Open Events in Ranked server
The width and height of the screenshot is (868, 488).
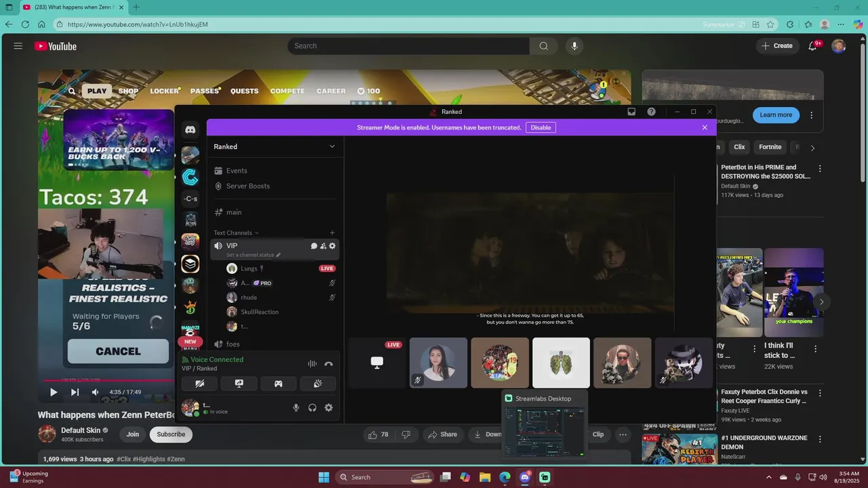tap(274, 171)
